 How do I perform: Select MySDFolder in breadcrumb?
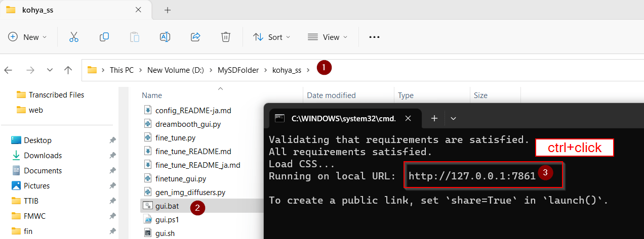click(238, 70)
